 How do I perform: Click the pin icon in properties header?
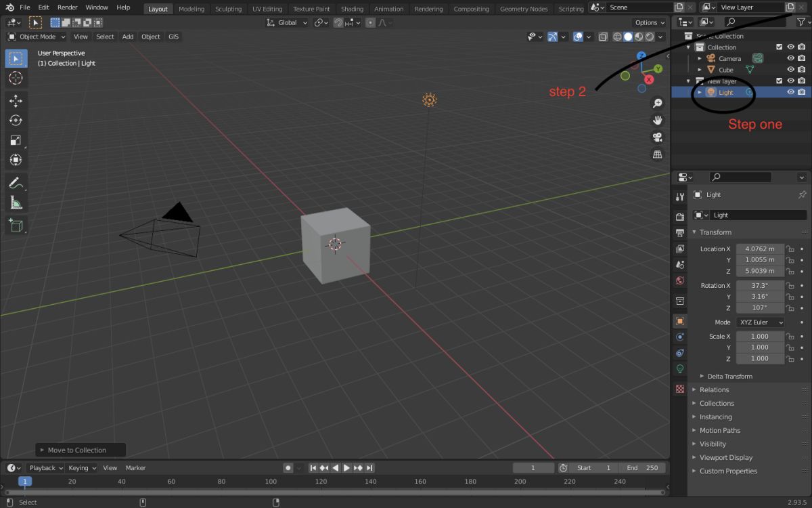click(803, 194)
